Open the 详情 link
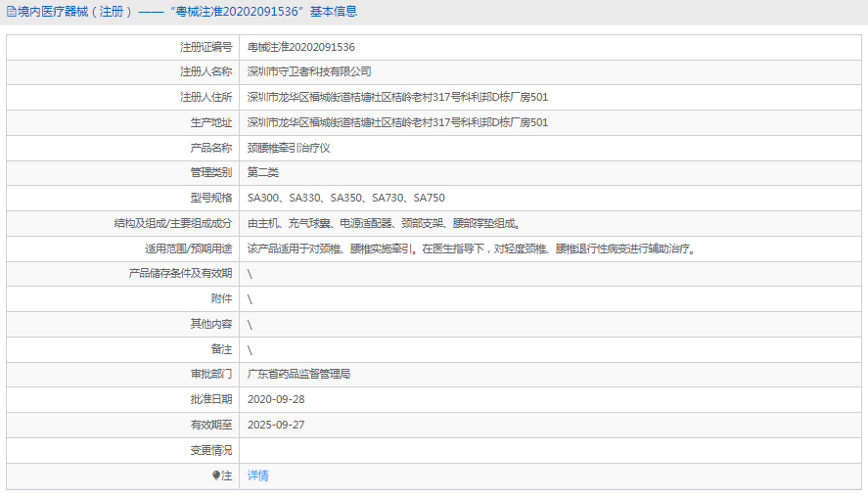The image size is (868, 497). pos(258,475)
